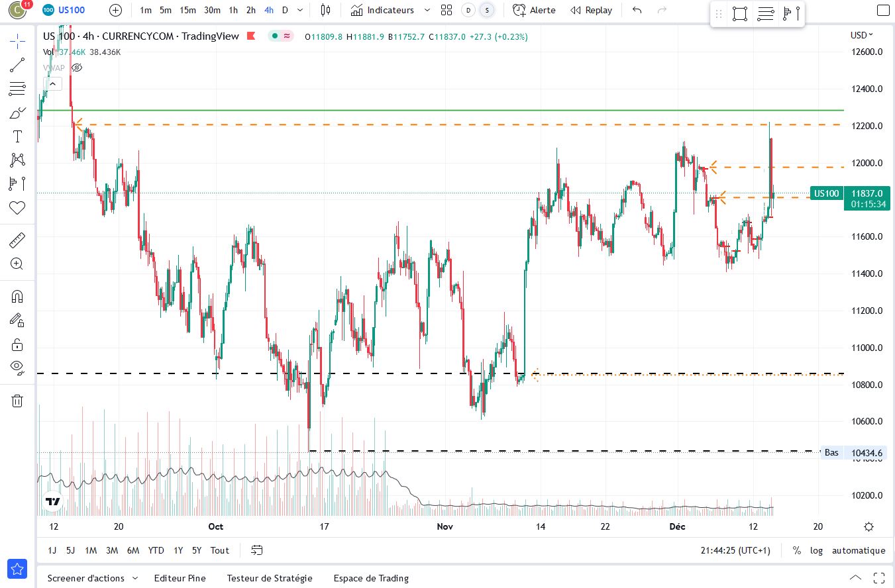
Task: Show all data with Tout
Action: pos(219,550)
